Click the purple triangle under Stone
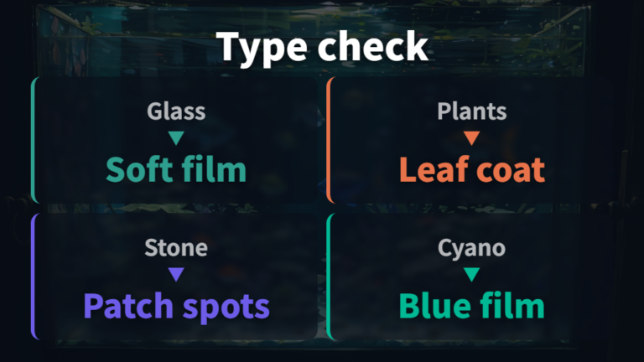The height and width of the screenshot is (362, 644). [x=176, y=274]
